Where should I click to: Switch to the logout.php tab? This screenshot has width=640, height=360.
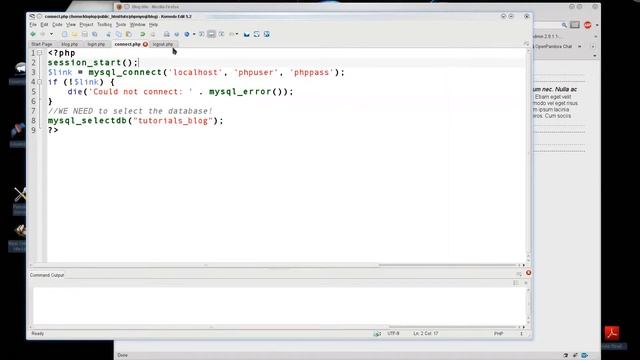point(163,44)
